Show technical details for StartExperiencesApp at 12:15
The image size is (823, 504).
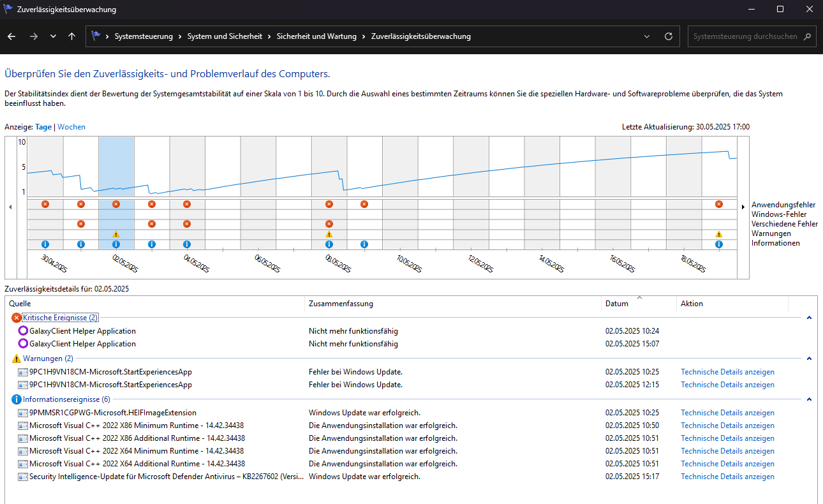click(727, 385)
